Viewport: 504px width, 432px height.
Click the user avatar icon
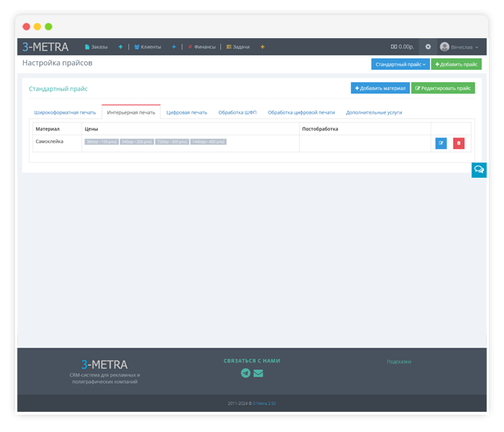[x=444, y=47]
